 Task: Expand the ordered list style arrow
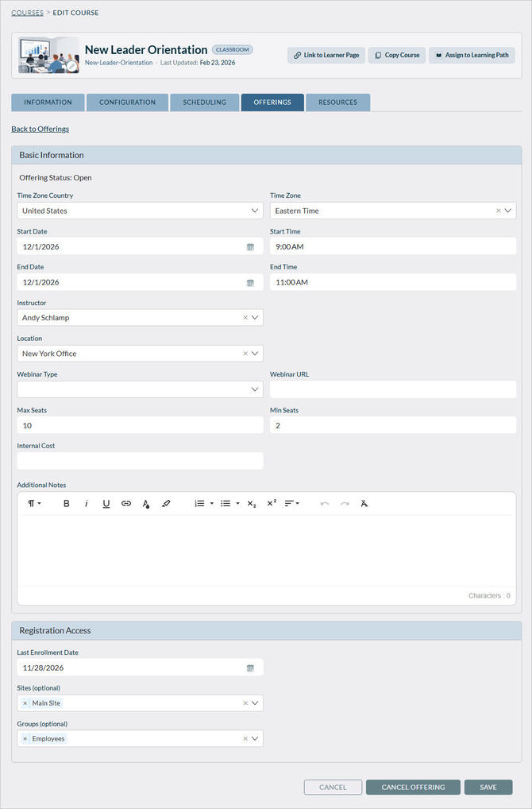211,504
